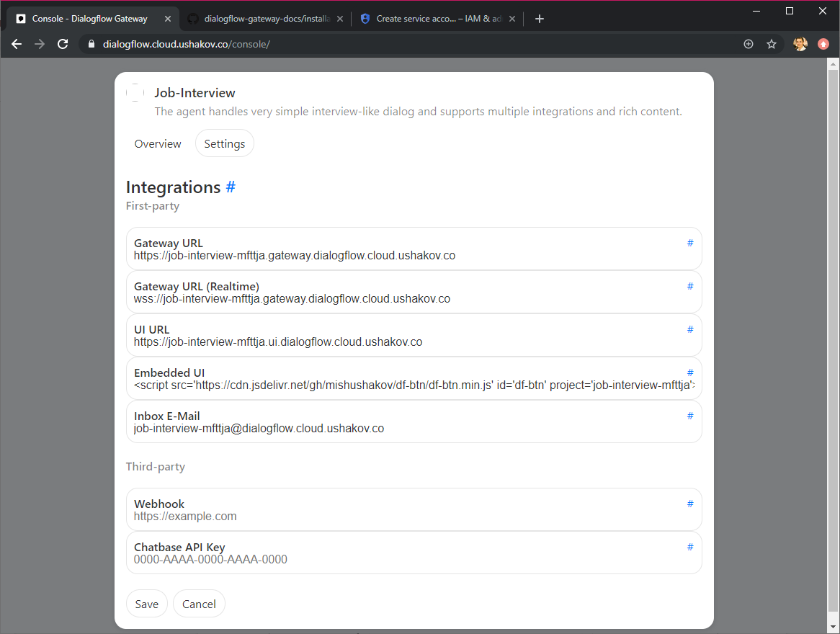Viewport: 840px width, 634px height.
Task: Click the scrollbar down arrow
Action: (833, 627)
